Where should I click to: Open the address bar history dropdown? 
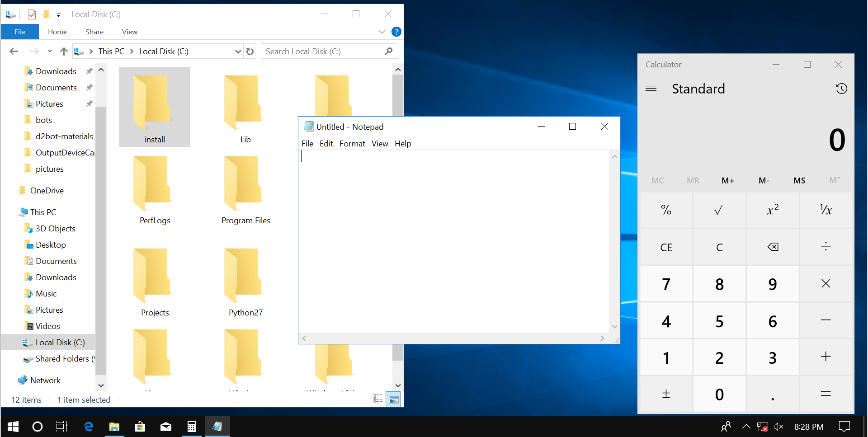[238, 52]
